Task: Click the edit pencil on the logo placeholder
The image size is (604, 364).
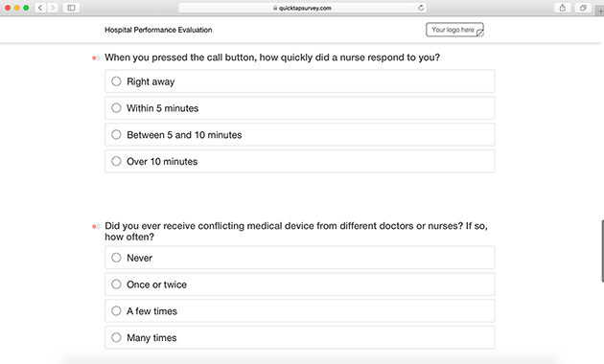Action: click(x=479, y=34)
